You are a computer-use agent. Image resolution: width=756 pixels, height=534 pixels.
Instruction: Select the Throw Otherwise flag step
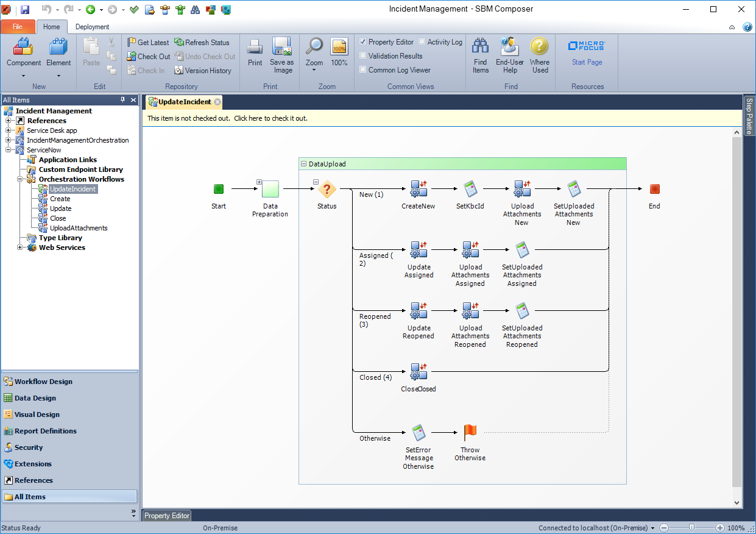(470, 433)
